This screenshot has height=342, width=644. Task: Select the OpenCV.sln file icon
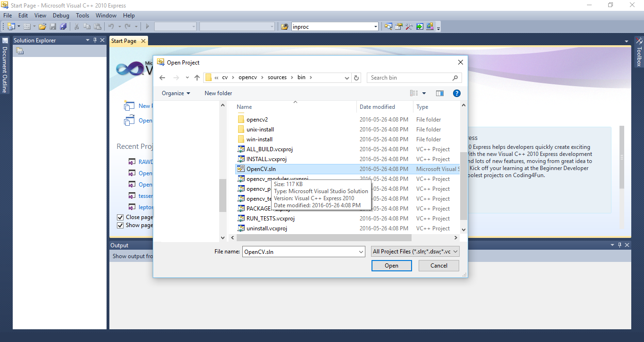pyautogui.click(x=241, y=169)
